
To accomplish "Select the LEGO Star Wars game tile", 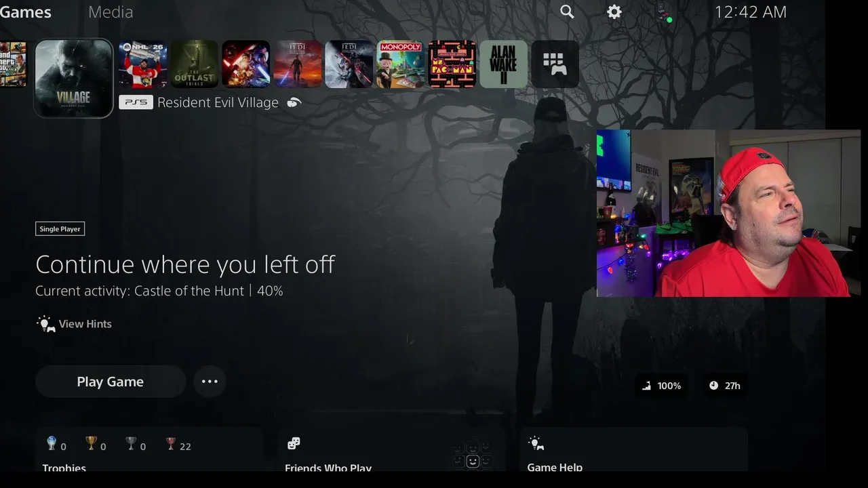I will (246, 64).
